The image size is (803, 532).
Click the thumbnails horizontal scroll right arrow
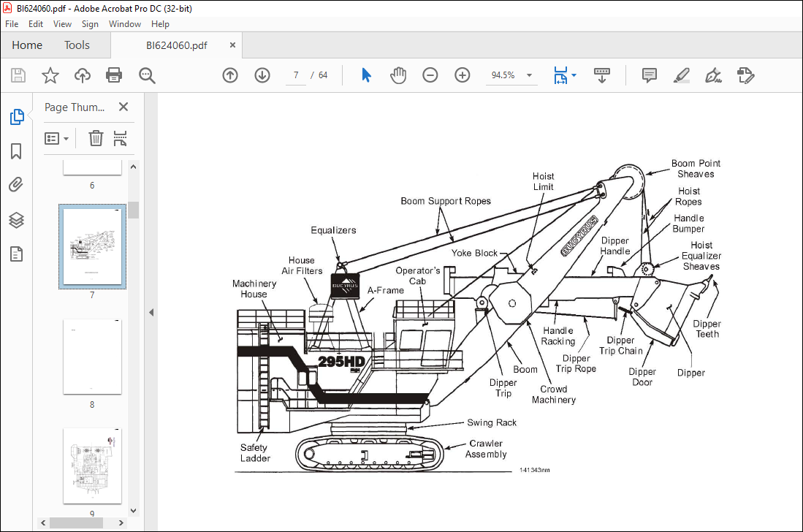pyautogui.click(x=121, y=522)
